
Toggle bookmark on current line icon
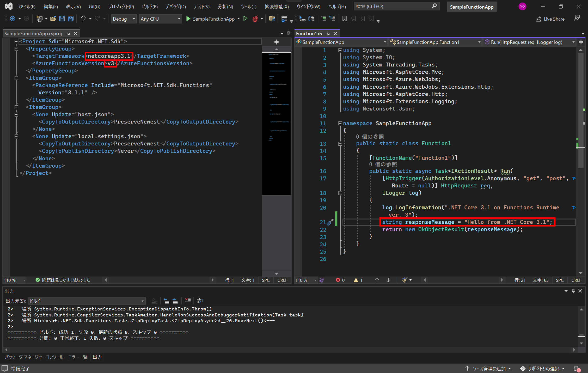click(x=344, y=19)
